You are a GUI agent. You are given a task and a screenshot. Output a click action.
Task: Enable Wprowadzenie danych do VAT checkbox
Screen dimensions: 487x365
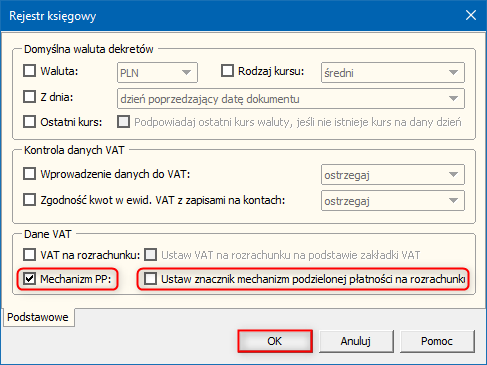(29, 174)
